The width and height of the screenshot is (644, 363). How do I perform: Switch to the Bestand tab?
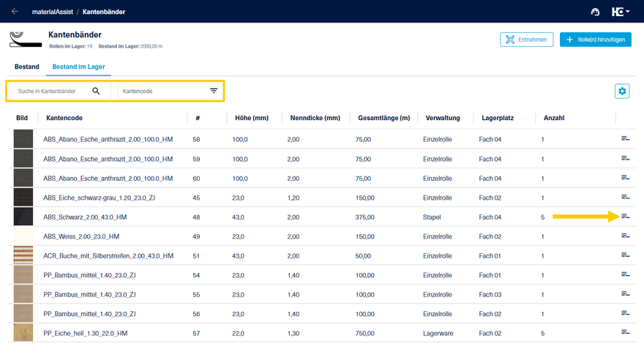27,67
